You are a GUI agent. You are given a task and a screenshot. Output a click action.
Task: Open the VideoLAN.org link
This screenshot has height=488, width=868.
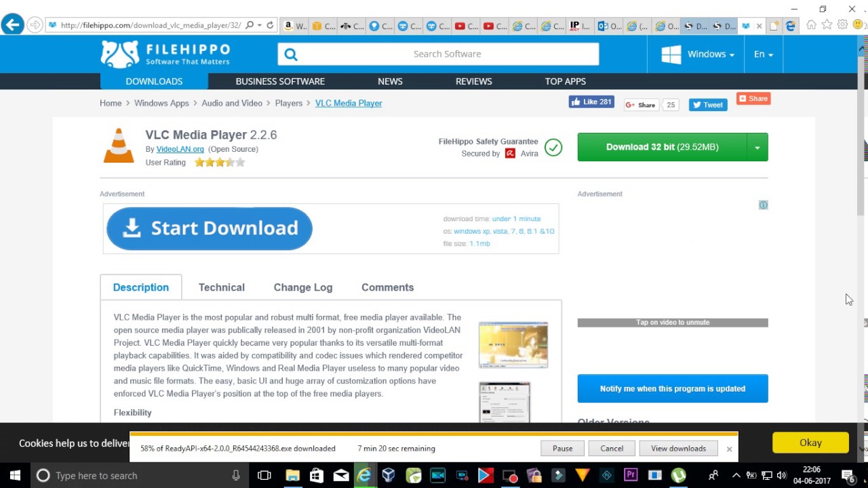point(180,149)
